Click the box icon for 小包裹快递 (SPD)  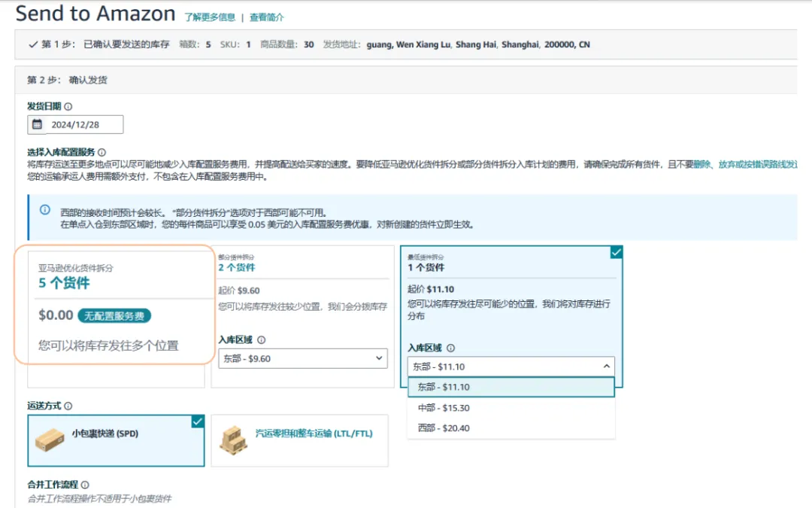click(x=50, y=440)
